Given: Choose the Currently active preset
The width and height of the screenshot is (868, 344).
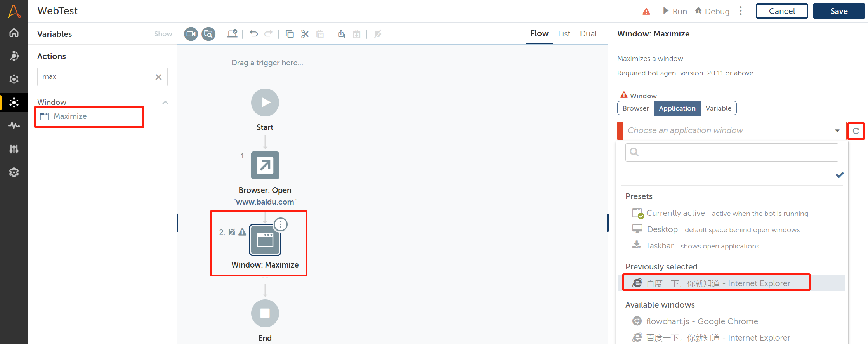Looking at the screenshot, I should 732,214.
